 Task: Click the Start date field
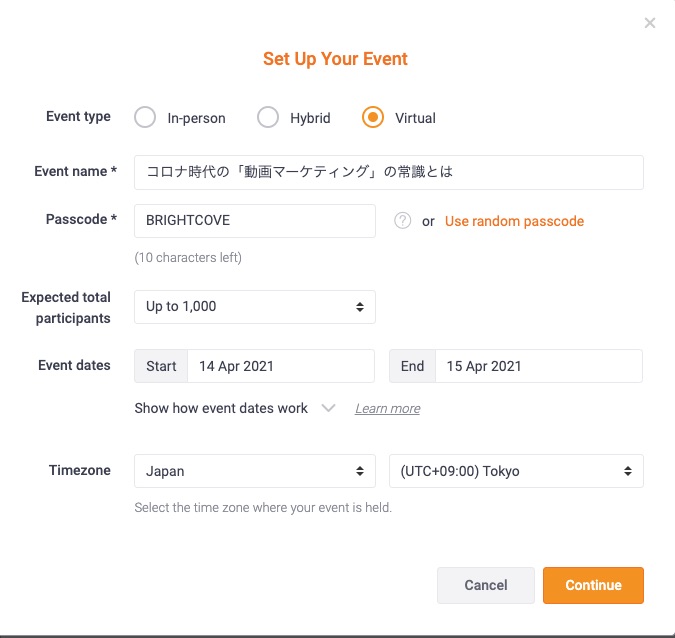point(281,366)
